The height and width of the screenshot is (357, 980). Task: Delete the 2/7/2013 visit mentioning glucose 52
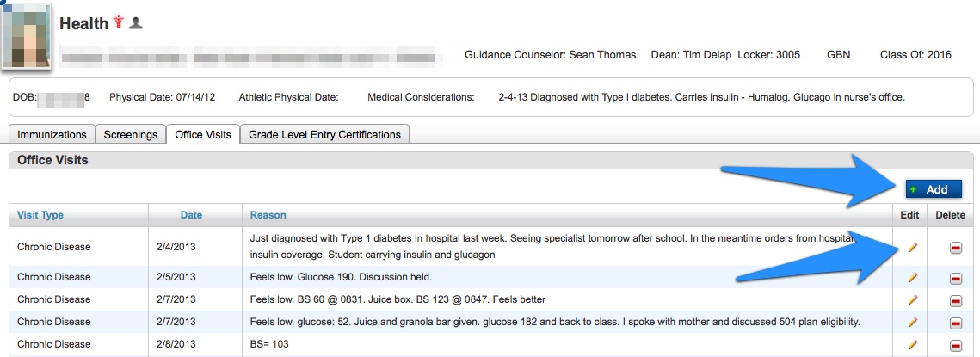pyautogui.click(x=955, y=323)
